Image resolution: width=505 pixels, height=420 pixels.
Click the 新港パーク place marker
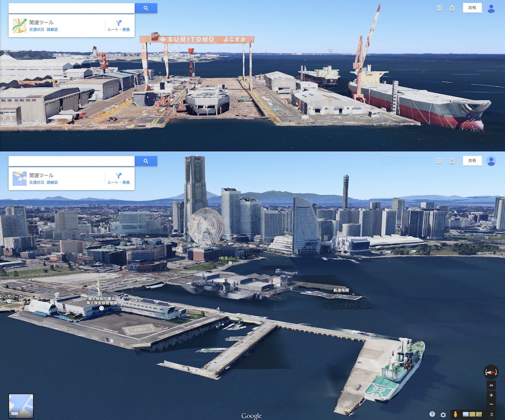click(x=230, y=263)
